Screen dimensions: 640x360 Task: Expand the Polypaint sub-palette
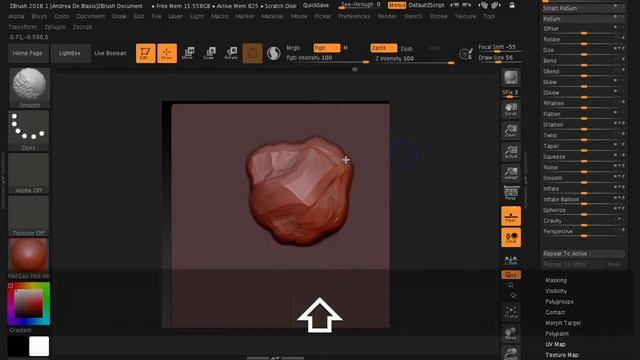tap(557, 333)
